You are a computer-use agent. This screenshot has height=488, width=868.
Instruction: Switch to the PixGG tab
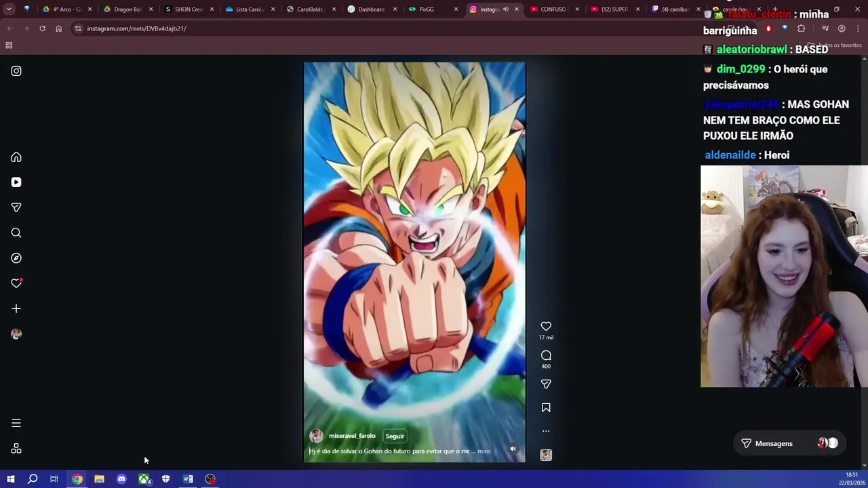pyautogui.click(x=426, y=9)
